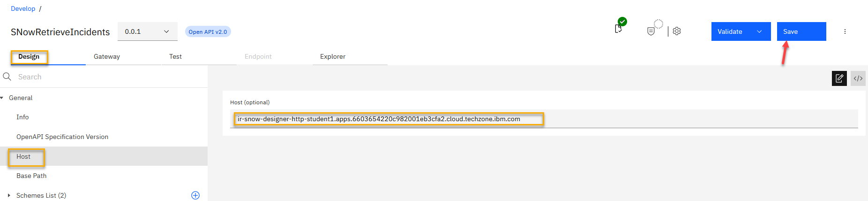Switch to the Gateway tab
This screenshot has width=868, height=201.
click(x=107, y=56)
